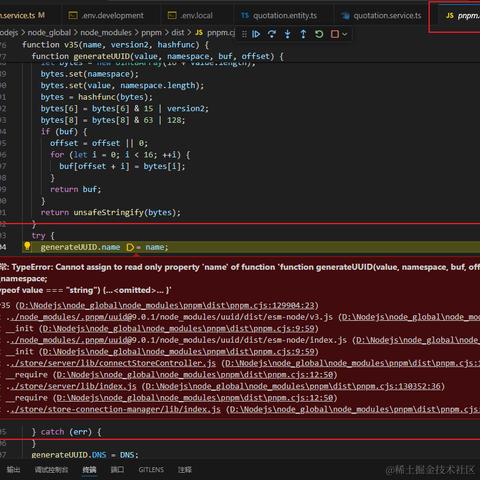This screenshot has height=480, width=480.
Task: Click the 'bytes[6] & 15 | version2' line
Action: pos(124,109)
